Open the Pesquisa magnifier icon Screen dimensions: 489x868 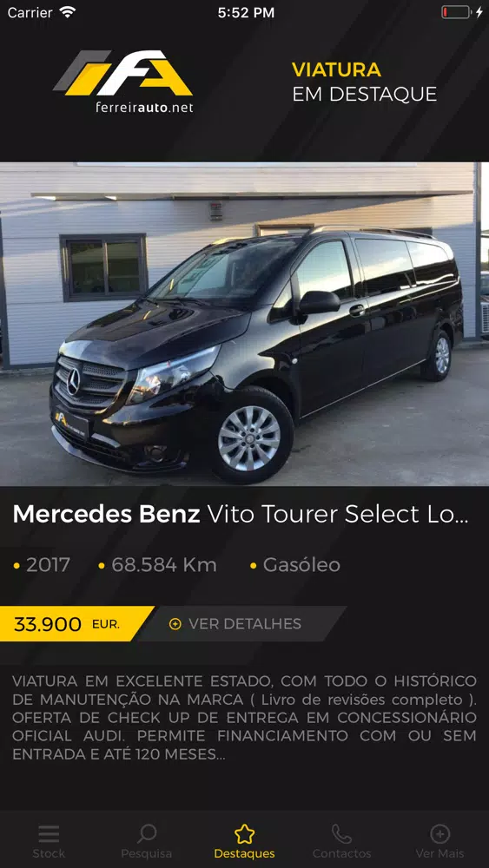click(x=147, y=833)
